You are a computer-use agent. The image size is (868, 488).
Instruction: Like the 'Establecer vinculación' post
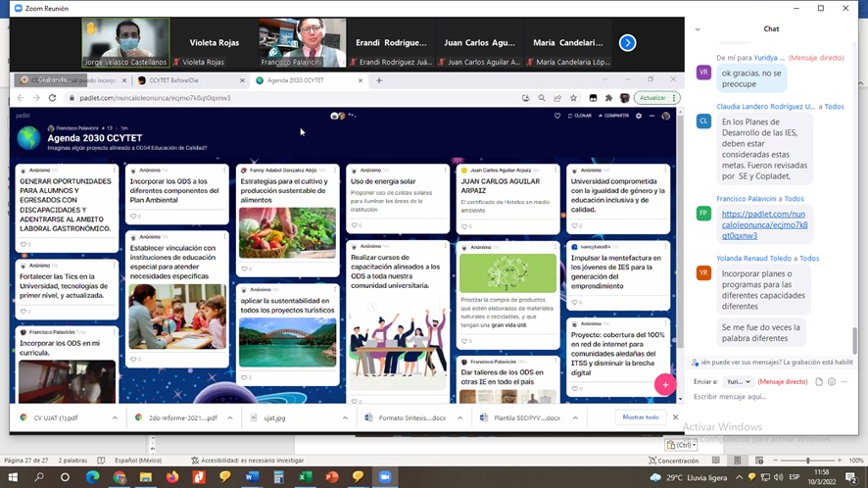click(133, 360)
